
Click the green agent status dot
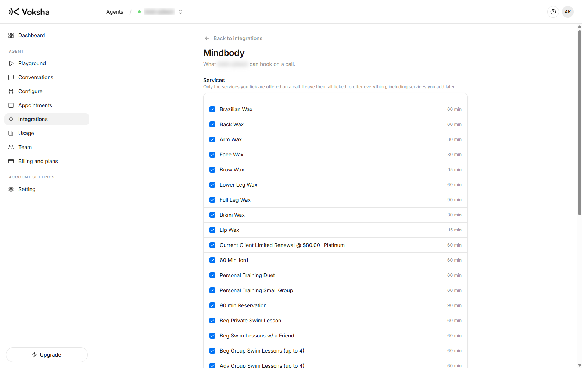point(139,12)
